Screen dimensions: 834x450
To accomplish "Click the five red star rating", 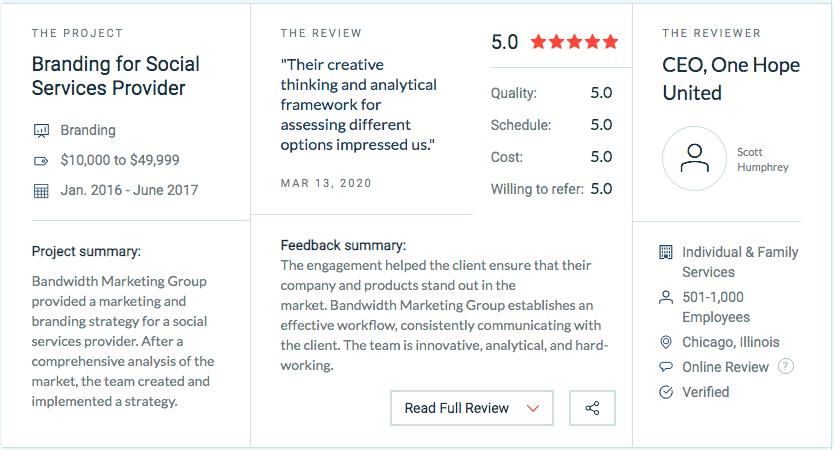I will (x=574, y=41).
